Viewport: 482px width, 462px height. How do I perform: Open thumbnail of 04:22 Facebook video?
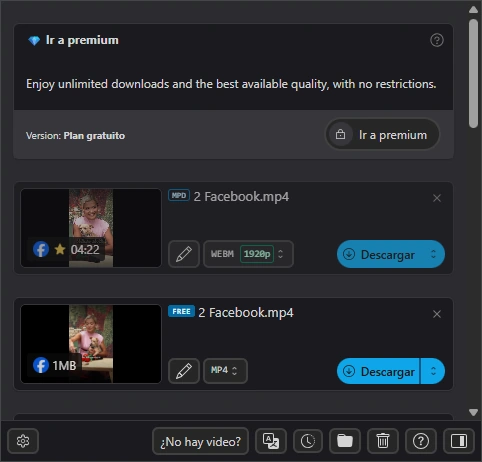coord(91,228)
